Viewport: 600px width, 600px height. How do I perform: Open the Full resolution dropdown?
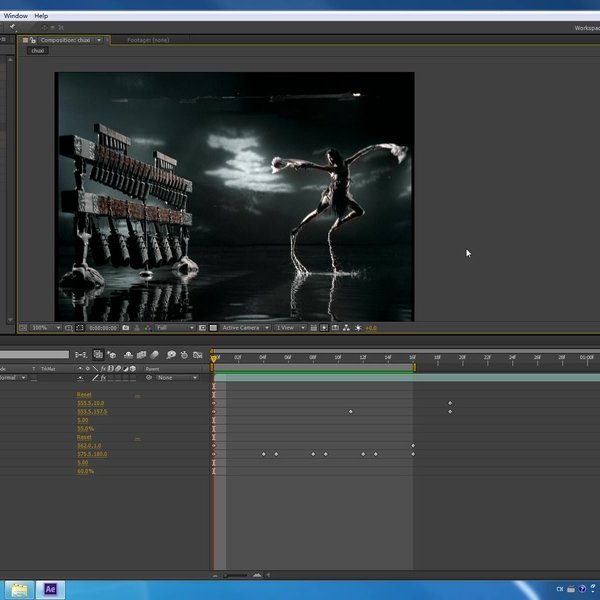tap(176, 328)
